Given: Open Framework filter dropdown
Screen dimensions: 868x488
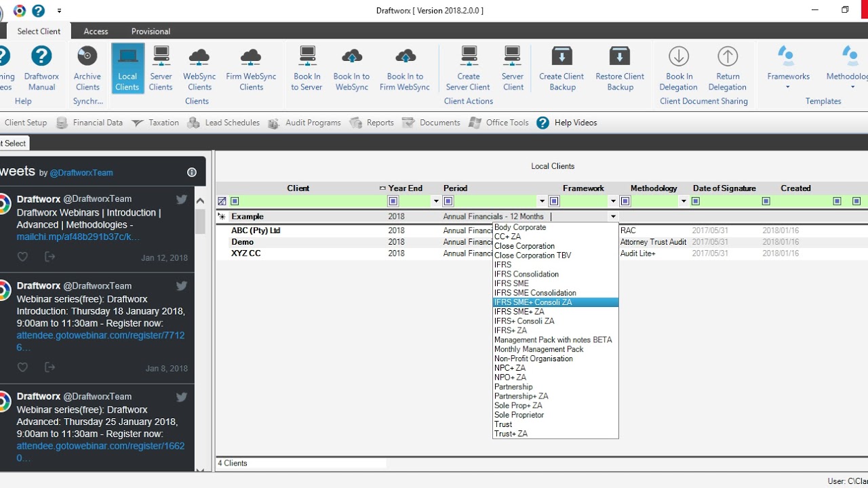Looking at the screenshot, I should pos(613,201).
